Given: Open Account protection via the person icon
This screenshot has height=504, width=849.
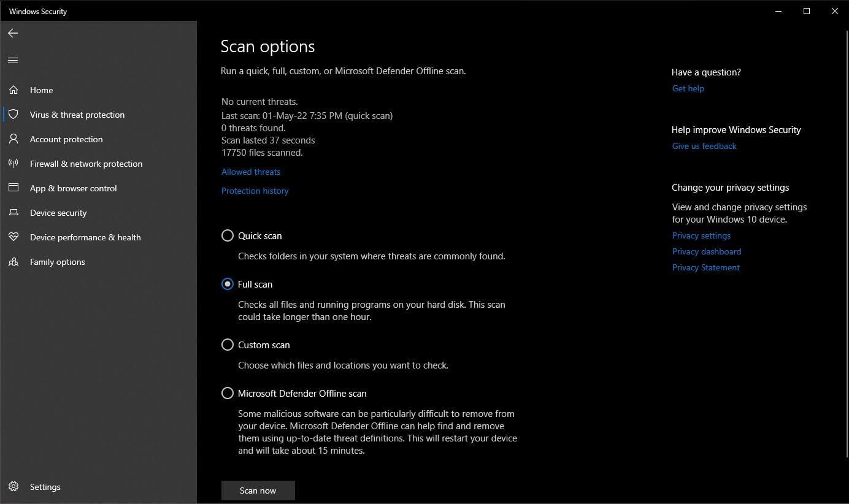Looking at the screenshot, I should 13,139.
